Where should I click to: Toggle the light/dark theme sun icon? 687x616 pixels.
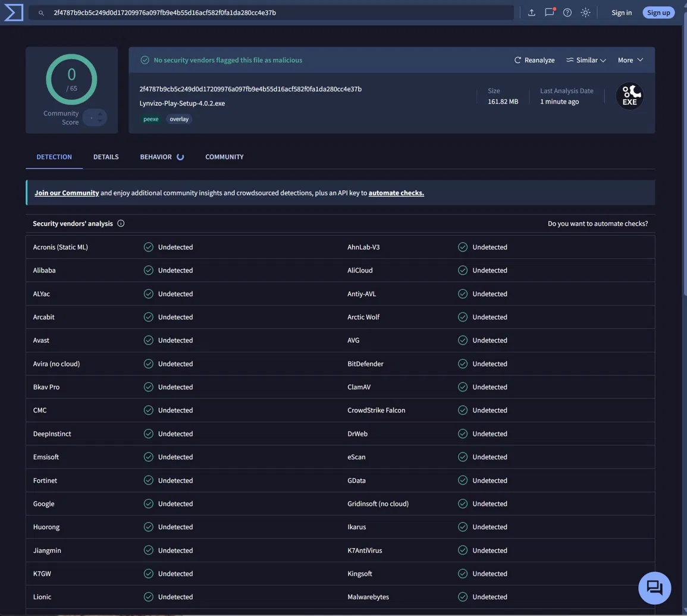[x=585, y=12]
